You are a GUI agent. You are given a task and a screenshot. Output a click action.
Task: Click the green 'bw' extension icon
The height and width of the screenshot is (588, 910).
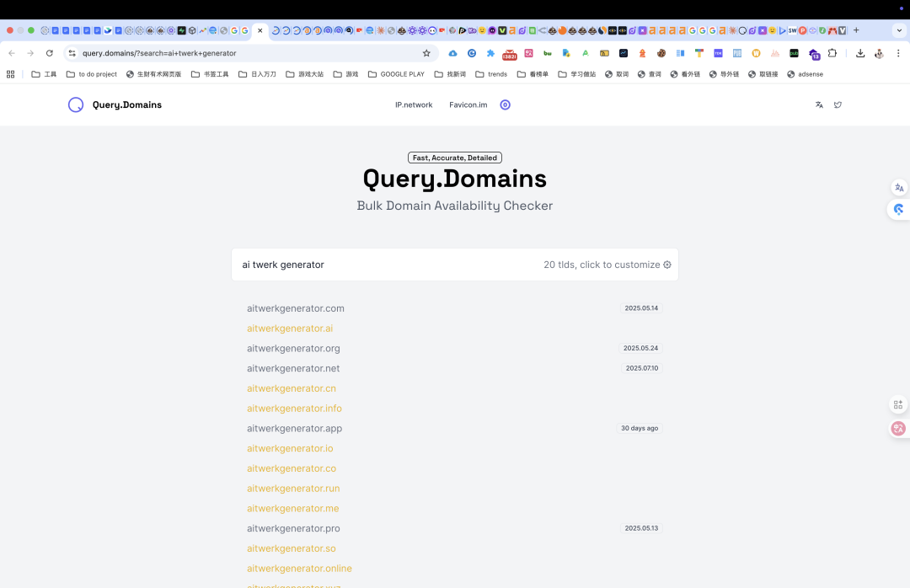[548, 53]
